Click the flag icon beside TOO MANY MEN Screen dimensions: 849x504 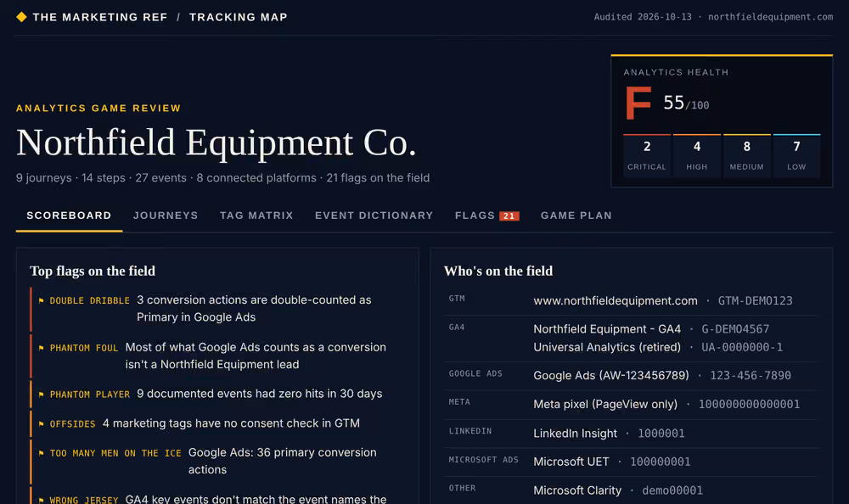click(x=41, y=453)
